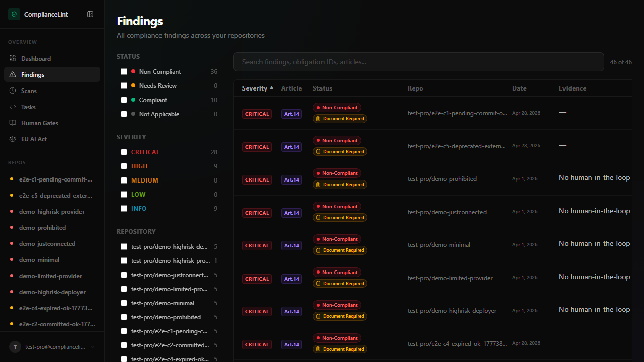
Task: Collapse sidebar using the panel toggle icon
Action: [90, 14]
